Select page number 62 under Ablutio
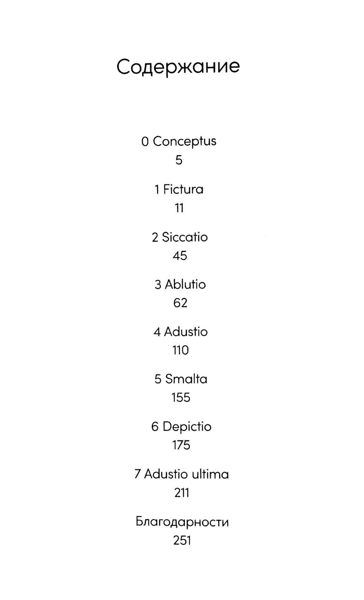This screenshot has height=600, width=364. 180,303
